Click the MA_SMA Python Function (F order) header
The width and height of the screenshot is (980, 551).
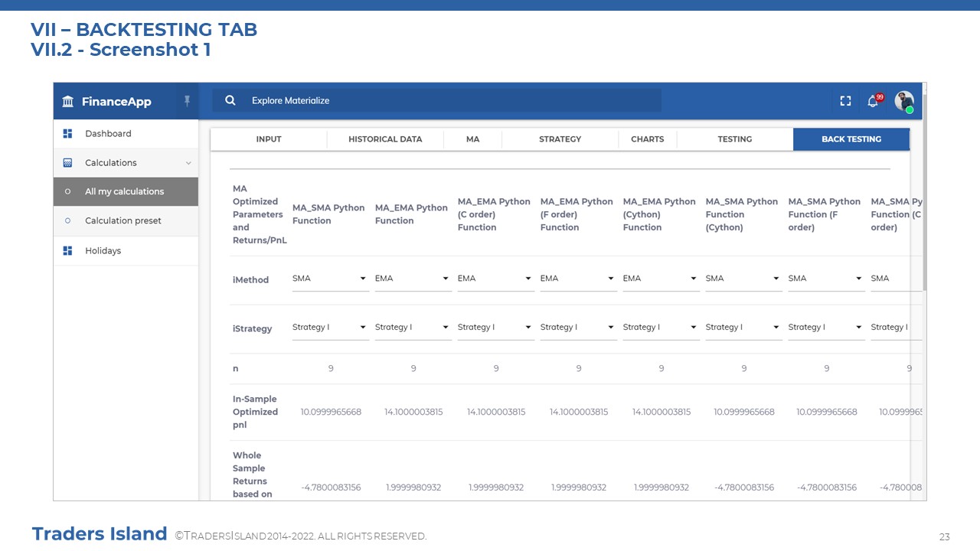825,214
